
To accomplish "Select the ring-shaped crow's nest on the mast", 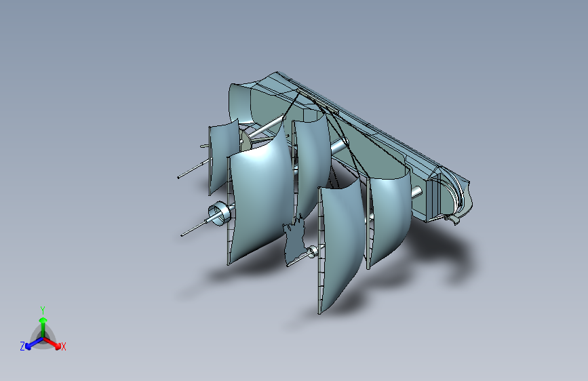I will 219,214.
